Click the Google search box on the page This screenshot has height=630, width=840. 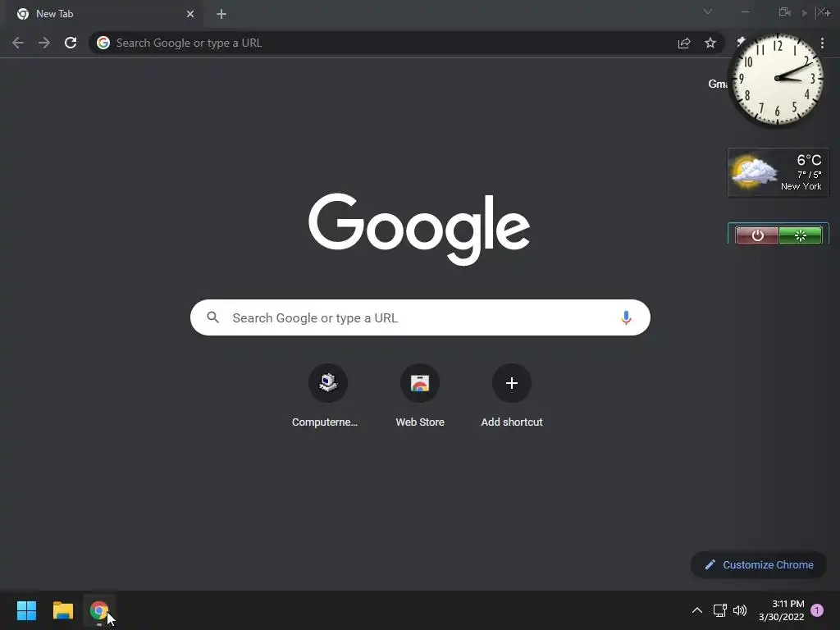pos(420,317)
